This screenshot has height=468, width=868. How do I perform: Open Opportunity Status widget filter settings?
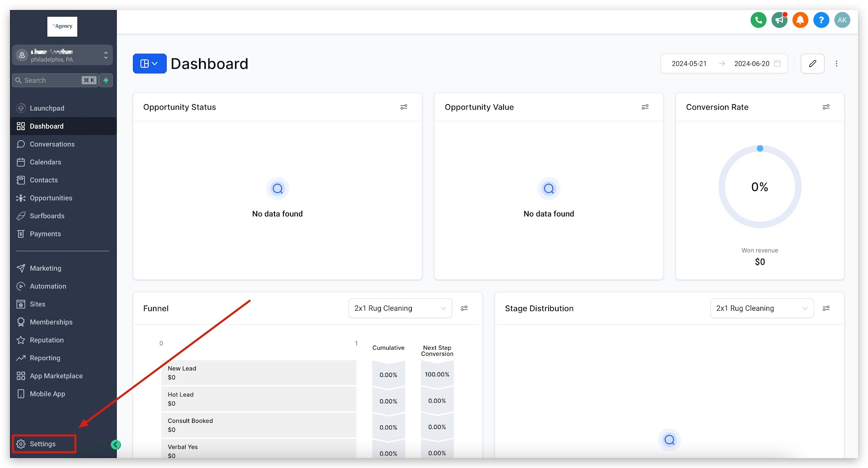pos(403,107)
